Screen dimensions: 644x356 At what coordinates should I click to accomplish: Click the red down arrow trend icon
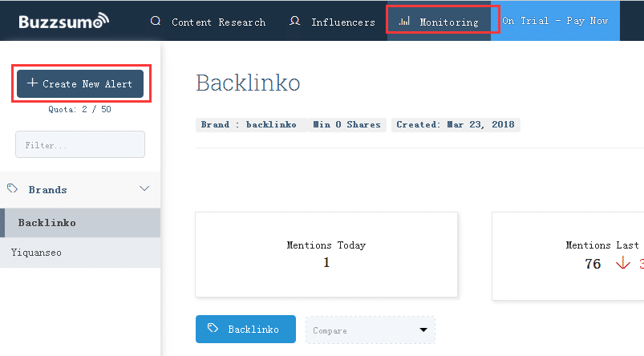pyautogui.click(x=622, y=263)
